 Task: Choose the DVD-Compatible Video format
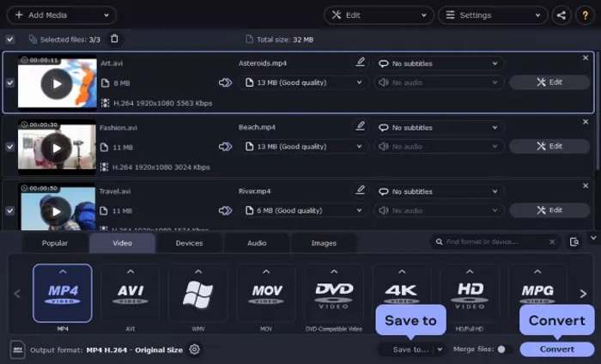(334, 293)
